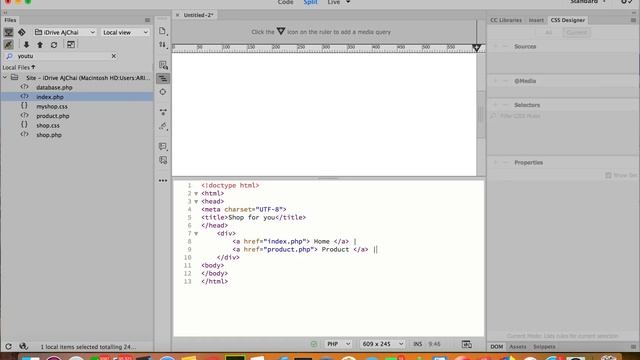Clear the file search with X
Viewport: 640px width, 360px height.
(114, 56)
